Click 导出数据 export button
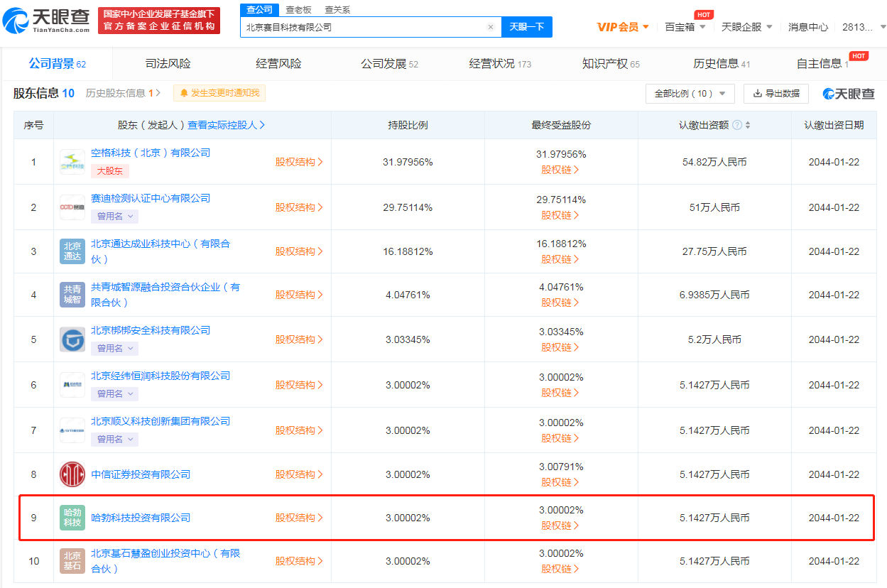Viewport: 887px width, 588px height. pyautogui.click(x=776, y=94)
